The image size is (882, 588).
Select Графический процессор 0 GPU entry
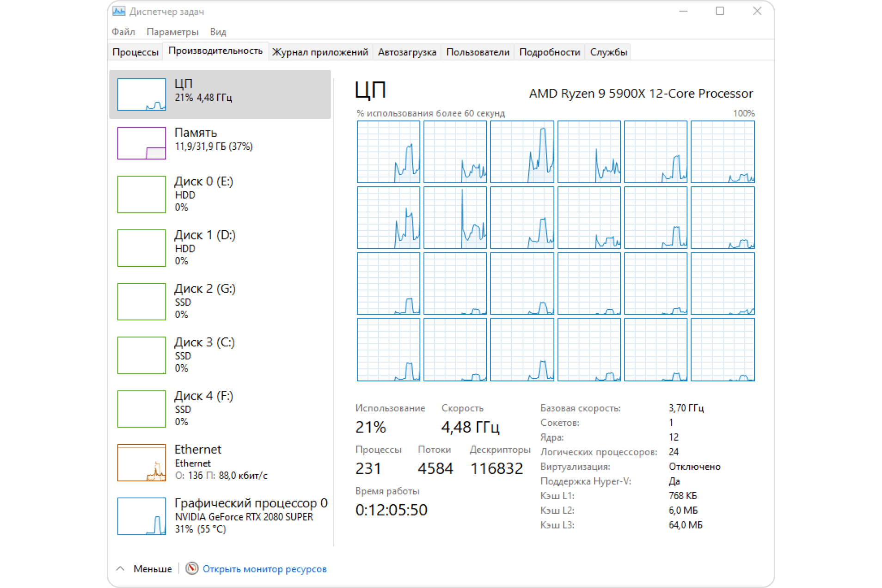(250, 515)
